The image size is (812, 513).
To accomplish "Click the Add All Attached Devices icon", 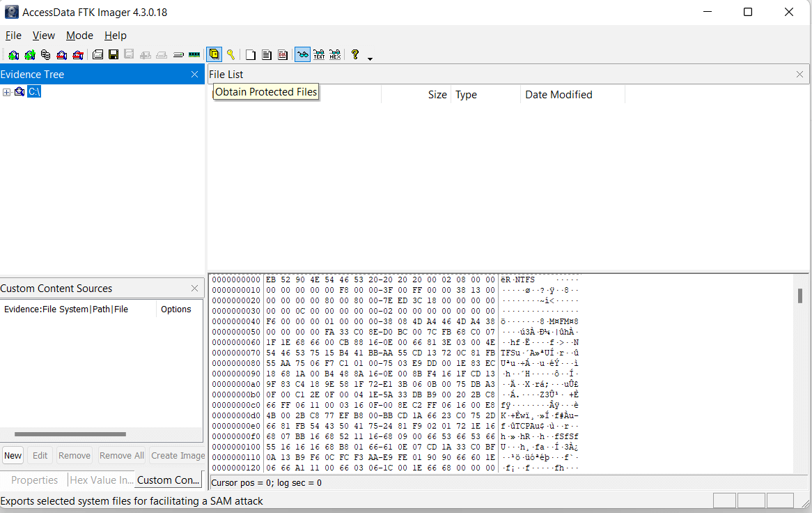I will [x=29, y=54].
